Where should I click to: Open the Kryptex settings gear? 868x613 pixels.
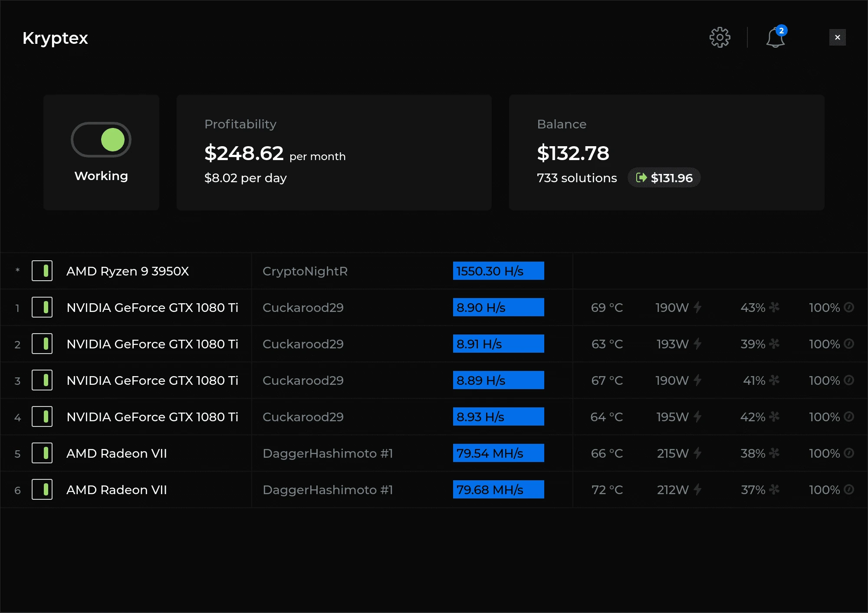[720, 37]
